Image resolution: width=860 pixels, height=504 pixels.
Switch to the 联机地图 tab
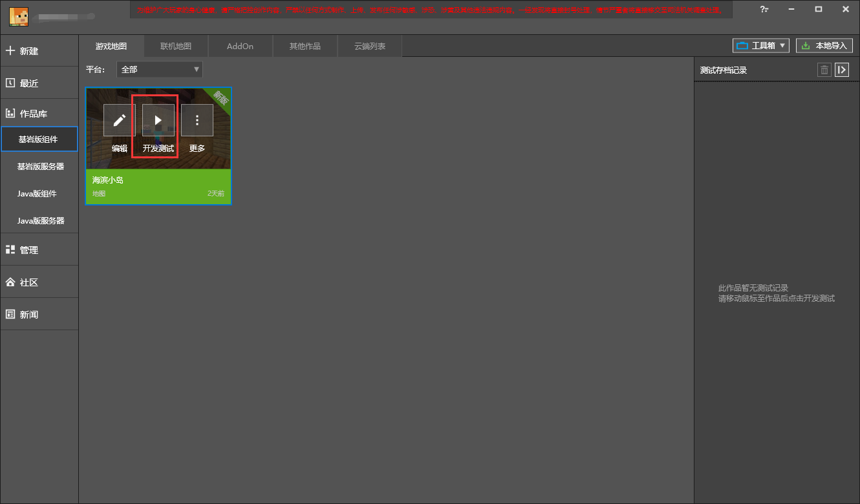(x=176, y=46)
